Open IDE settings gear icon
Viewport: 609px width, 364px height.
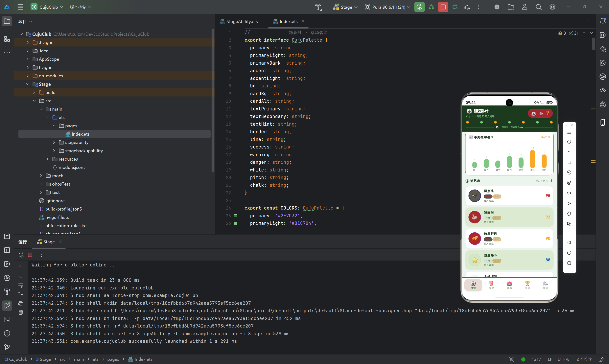552,7
